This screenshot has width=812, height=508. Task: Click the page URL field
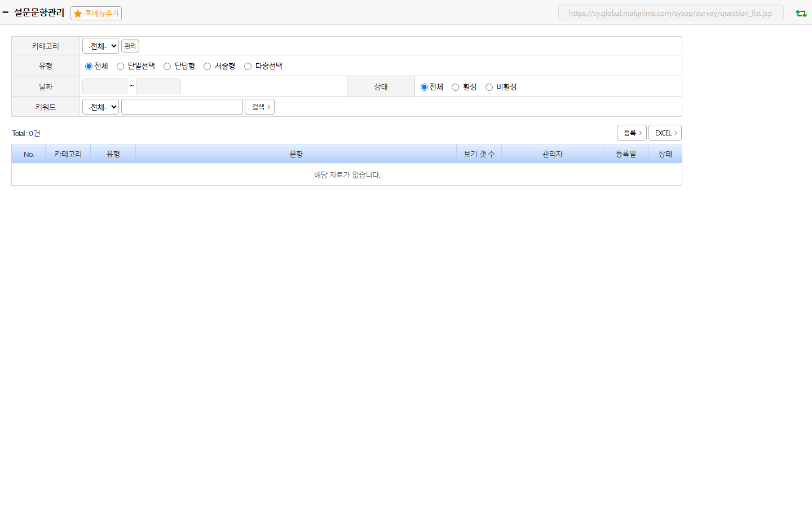pos(671,13)
